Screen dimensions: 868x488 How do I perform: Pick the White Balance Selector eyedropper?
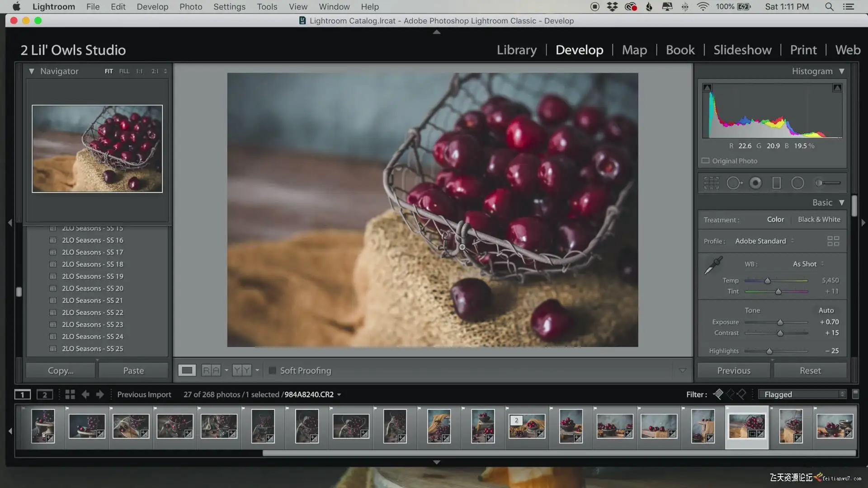pyautogui.click(x=713, y=265)
